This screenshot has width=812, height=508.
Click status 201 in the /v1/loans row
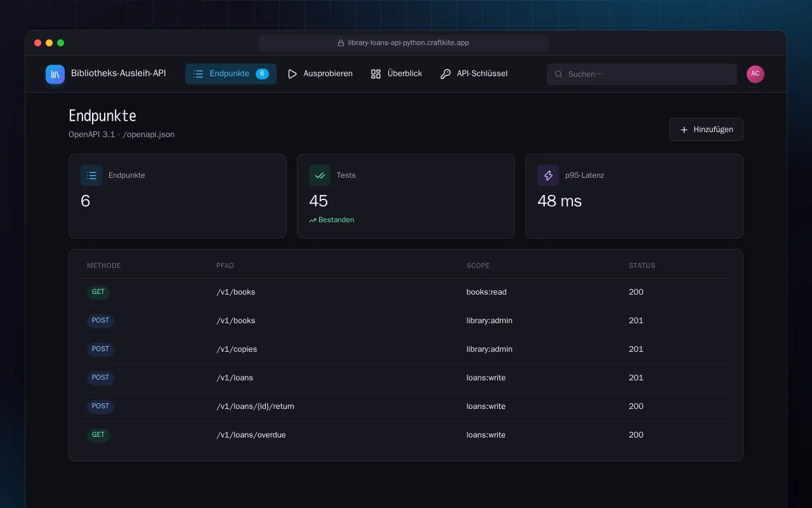pos(636,378)
